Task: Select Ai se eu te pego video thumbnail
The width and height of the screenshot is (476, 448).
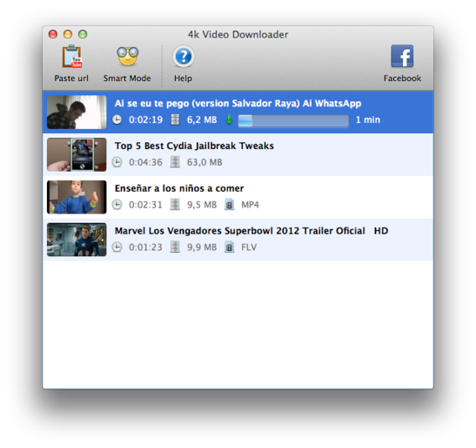Action: (x=77, y=112)
